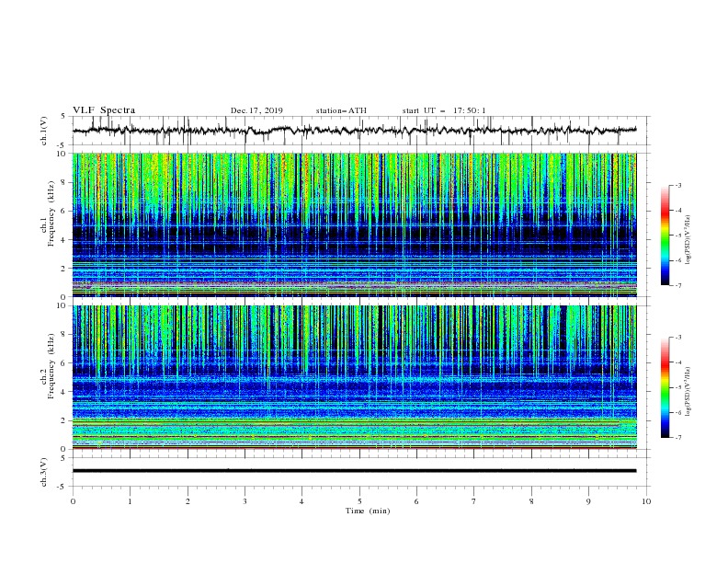Click the 'ch.3(V)' axis label
This screenshot has height=563, width=728.
click(44, 472)
